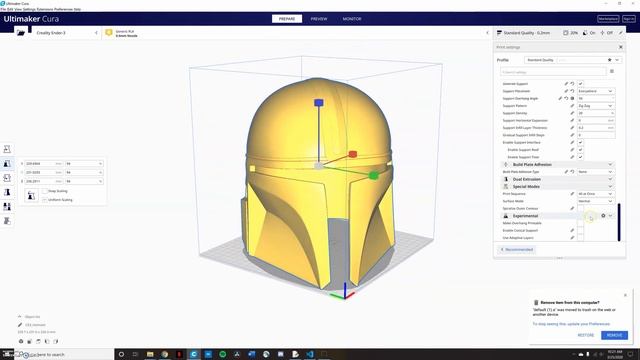Click the red X-axis scale handle
Image resolution: width=640 pixels, height=360 pixels.
(x=353, y=154)
